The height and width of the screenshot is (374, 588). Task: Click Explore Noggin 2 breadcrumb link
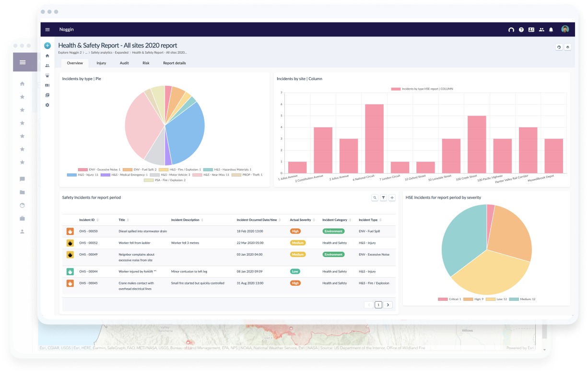(x=70, y=52)
